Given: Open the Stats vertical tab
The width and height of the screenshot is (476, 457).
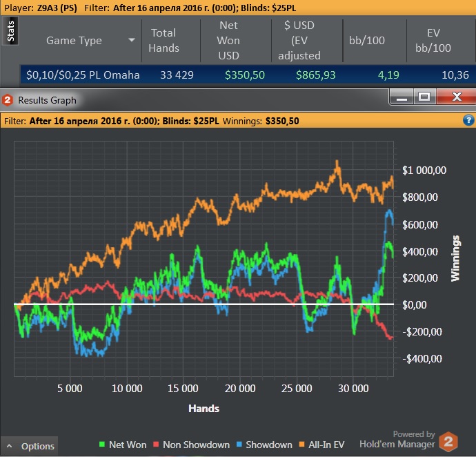Looking at the screenshot, I should (x=10, y=31).
